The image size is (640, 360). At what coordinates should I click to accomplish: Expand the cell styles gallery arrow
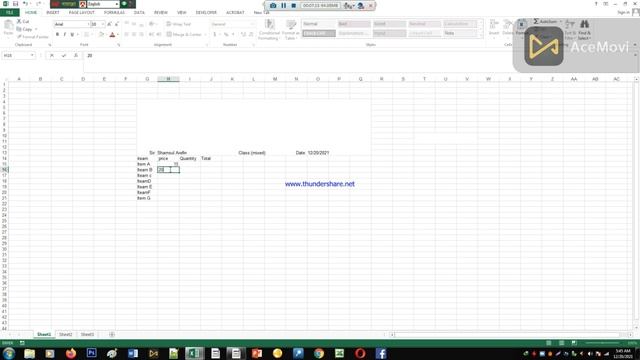(480, 35)
